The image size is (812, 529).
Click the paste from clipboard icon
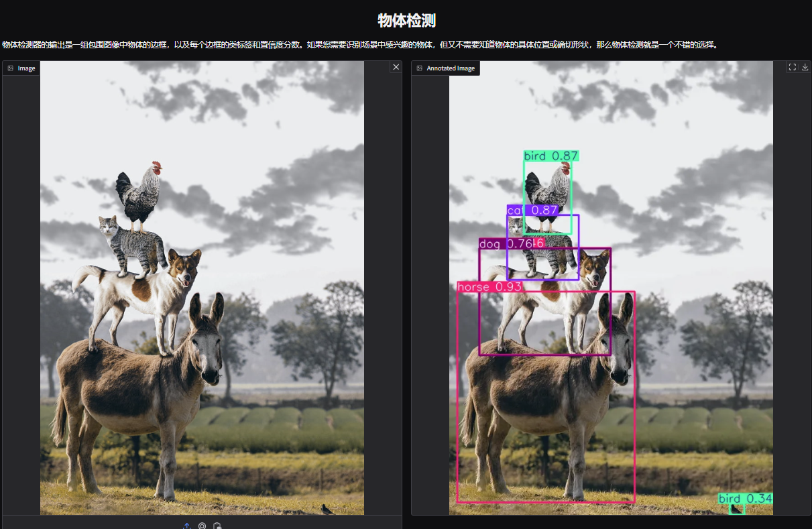(x=217, y=526)
